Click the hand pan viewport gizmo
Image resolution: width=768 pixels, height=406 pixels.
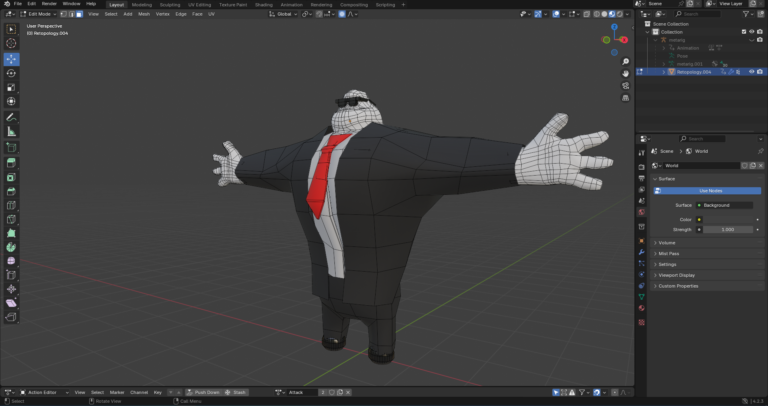point(625,72)
